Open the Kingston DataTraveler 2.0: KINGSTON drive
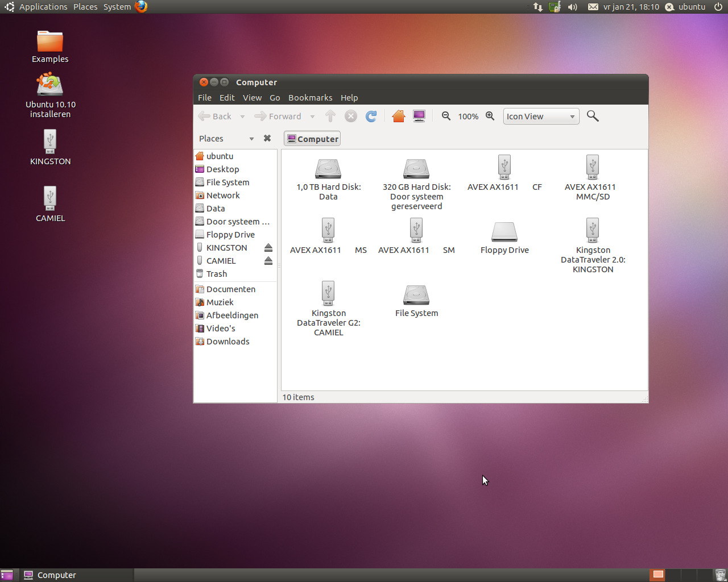The height and width of the screenshot is (582, 728). point(592,231)
